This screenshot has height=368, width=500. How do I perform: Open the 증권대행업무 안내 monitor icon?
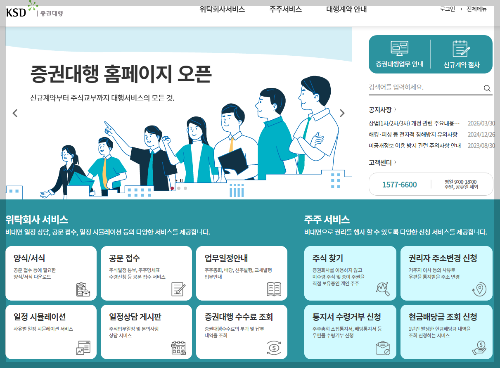(399, 49)
